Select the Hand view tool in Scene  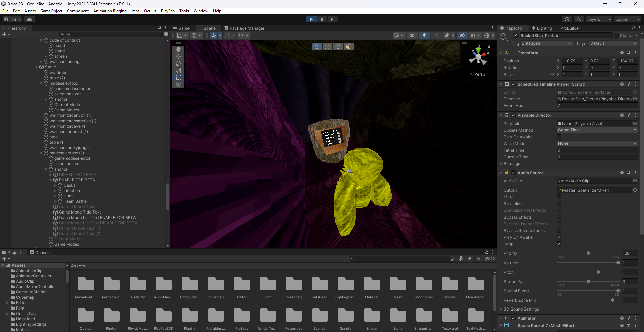[178, 49]
